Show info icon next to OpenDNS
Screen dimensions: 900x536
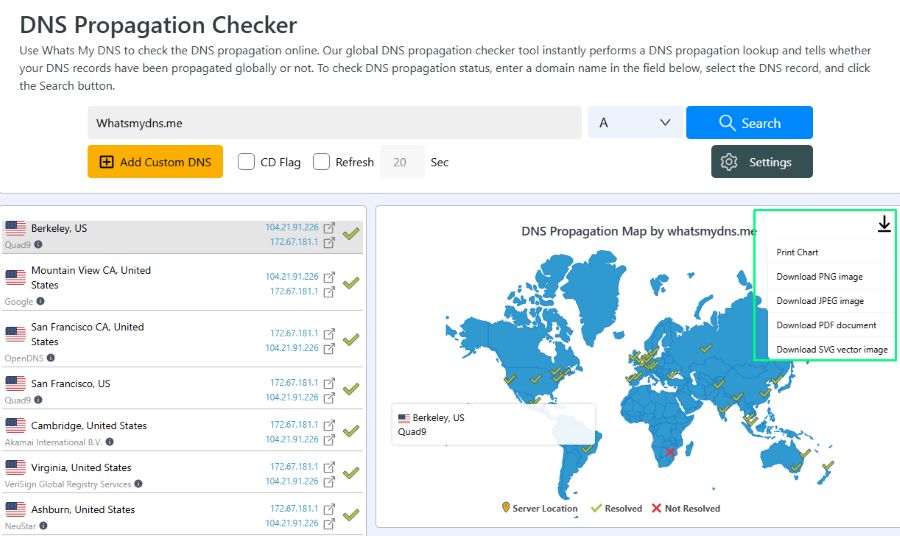coord(51,358)
